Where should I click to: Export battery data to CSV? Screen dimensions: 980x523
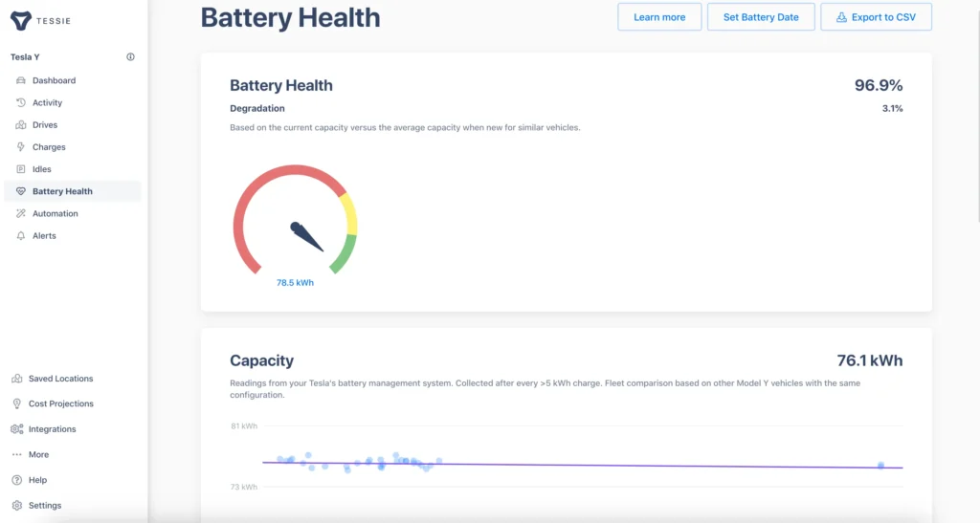(x=876, y=17)
